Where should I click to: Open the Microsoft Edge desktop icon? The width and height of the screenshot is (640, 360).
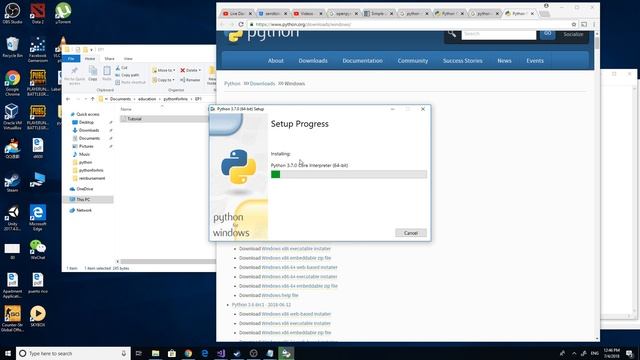38,218
